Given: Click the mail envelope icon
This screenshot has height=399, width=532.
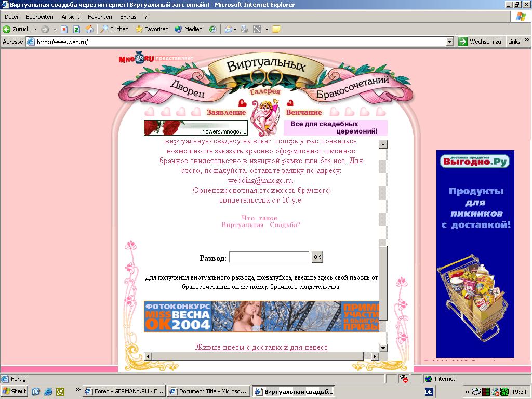Looking at the screenshot, I should click(x=229, y=29).
